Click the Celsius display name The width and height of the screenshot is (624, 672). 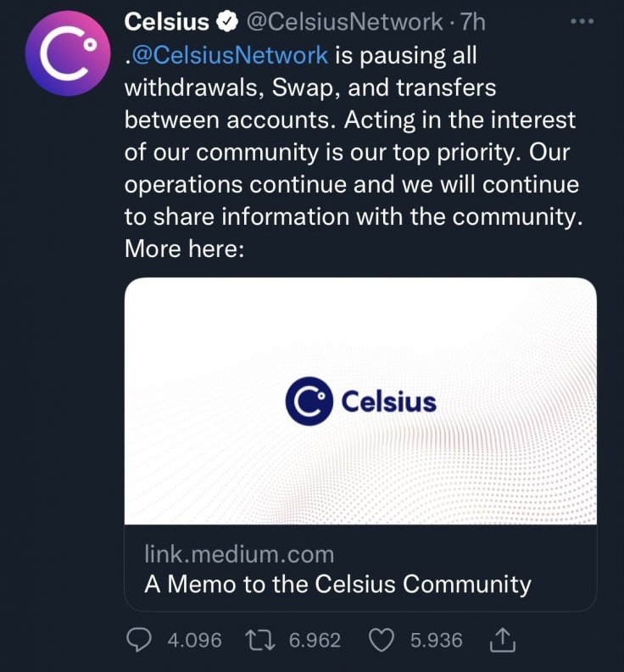166,21
